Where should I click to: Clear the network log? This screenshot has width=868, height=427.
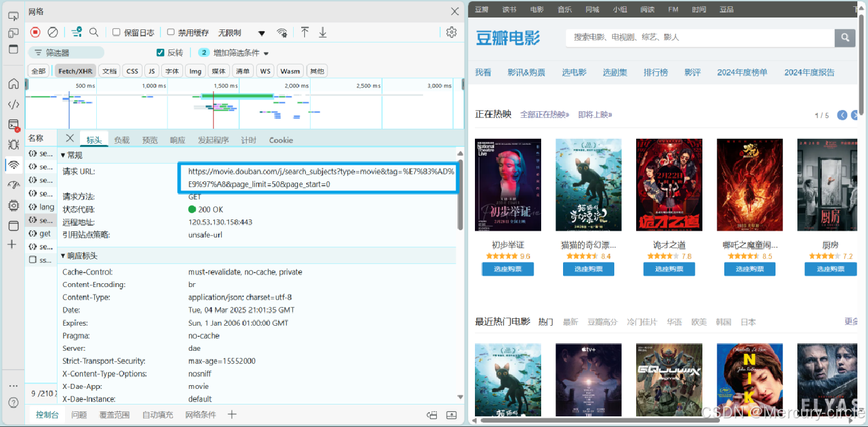click(53, 32)
